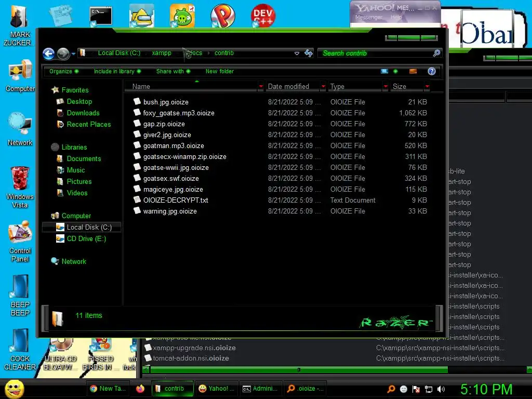This screenshot has height=399, width=532.
Task: Switch to the contrib taskbar window
Action: coord(172,389)
